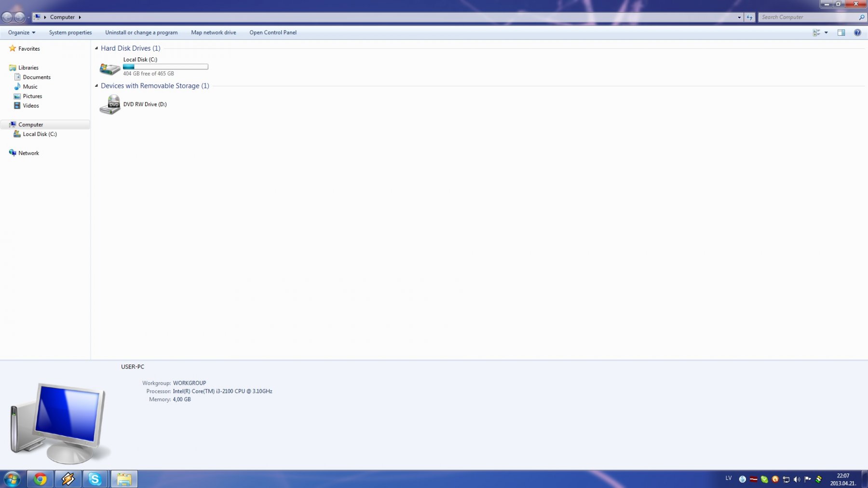Open the address bar history dropdown
The image size is (868, 488).
(x=739, y=17)
